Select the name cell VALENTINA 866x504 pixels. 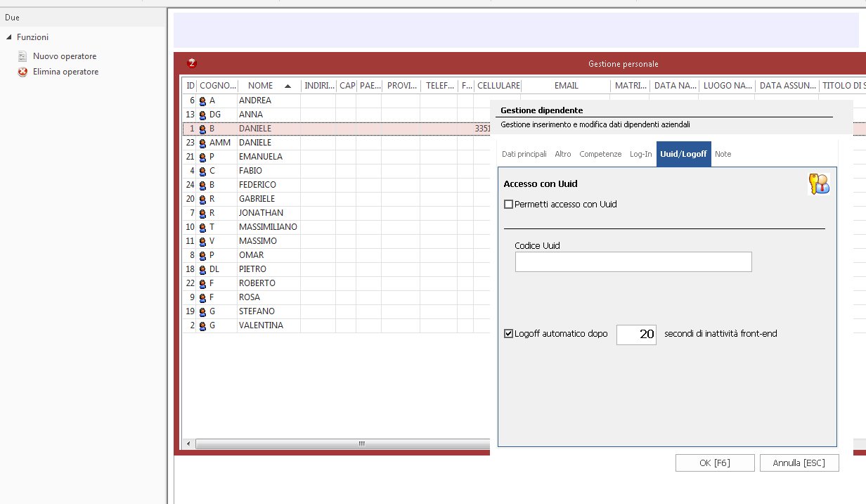(269, 325)
